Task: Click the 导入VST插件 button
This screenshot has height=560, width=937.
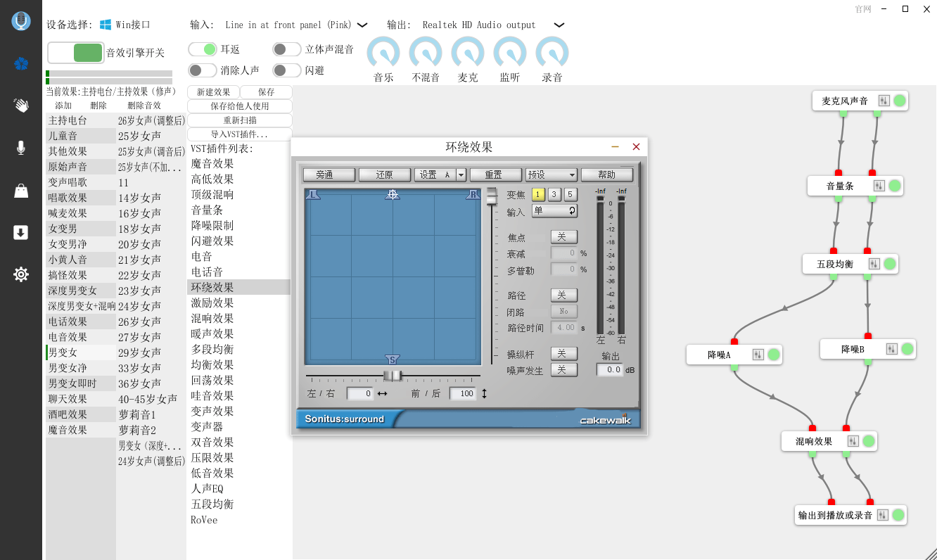Action: pos(240,134)
